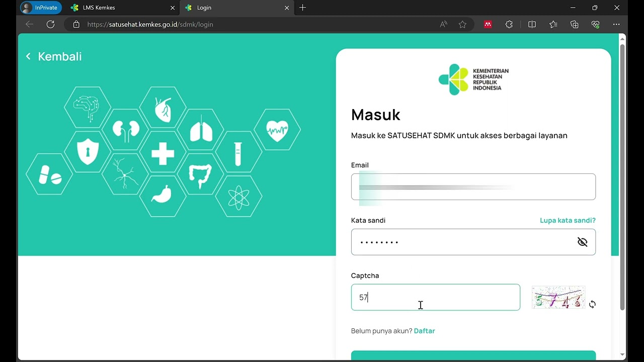
Task: Refresh the captcha image
Action: click(592, 304)
